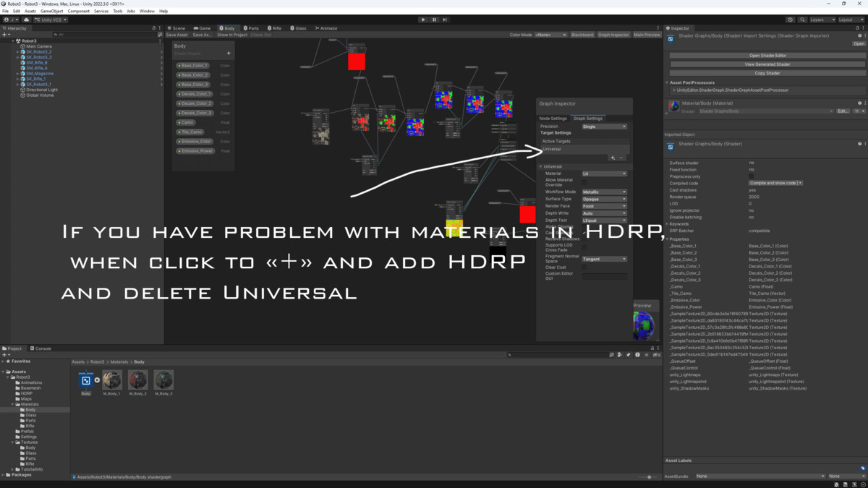The image size is (868, 488).
Task: Open the GameObject menu
Action: click(51, 11)
